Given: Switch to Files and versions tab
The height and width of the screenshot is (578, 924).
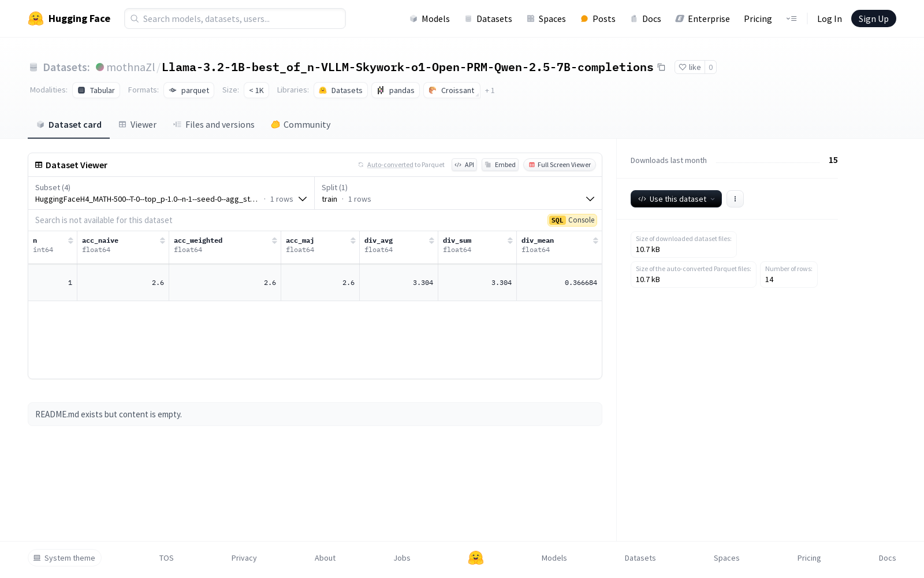Looking at the screenshot, I should (x=214, y=124).
